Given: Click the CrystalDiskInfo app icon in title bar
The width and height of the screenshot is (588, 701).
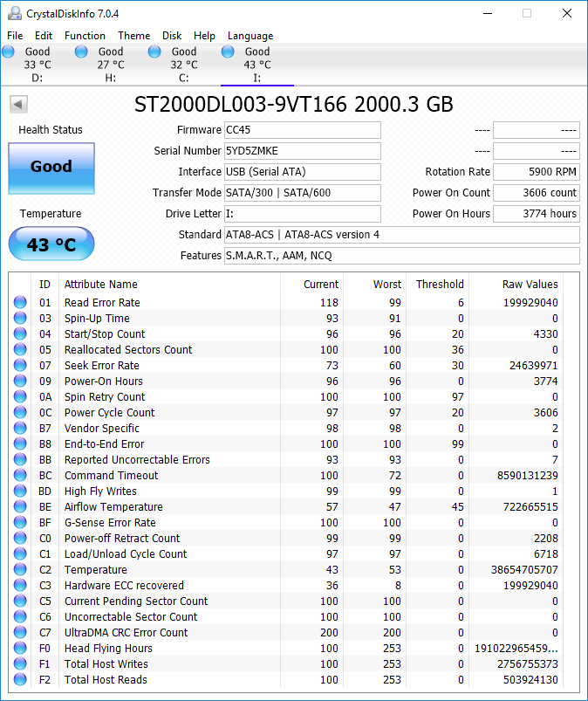Looking at the screenshot, I should tap(15, 14).
